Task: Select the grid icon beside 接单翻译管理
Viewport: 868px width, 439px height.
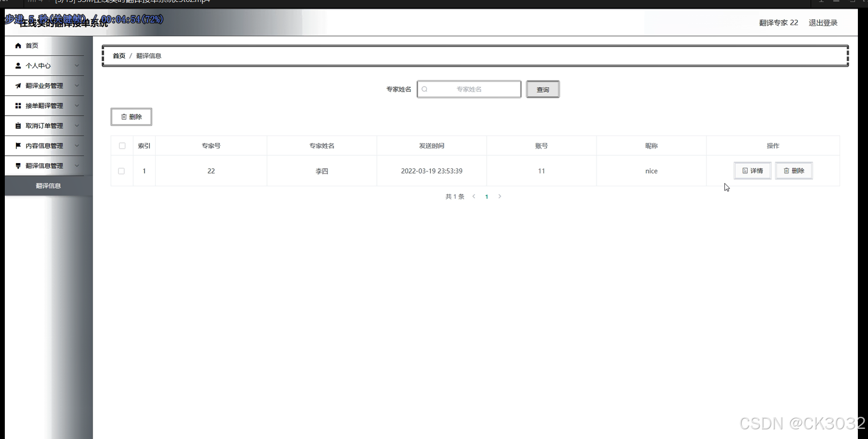Action: coord(18,105)
